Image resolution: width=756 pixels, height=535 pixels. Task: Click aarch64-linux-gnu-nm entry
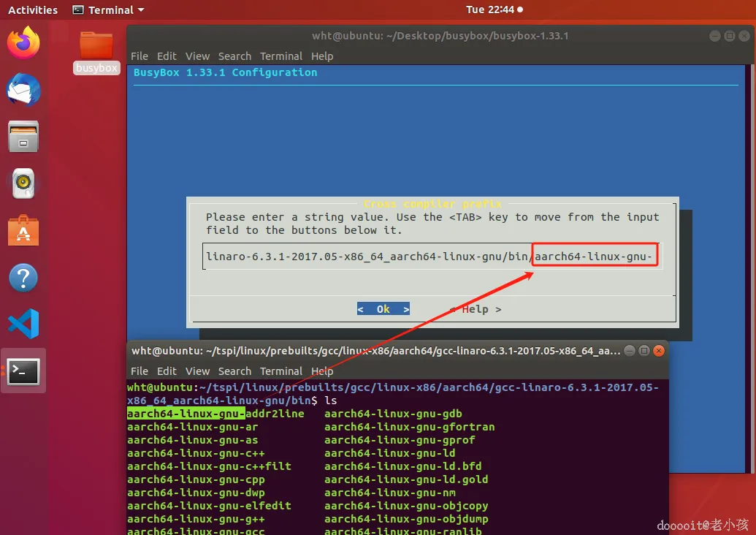point(389,493)
